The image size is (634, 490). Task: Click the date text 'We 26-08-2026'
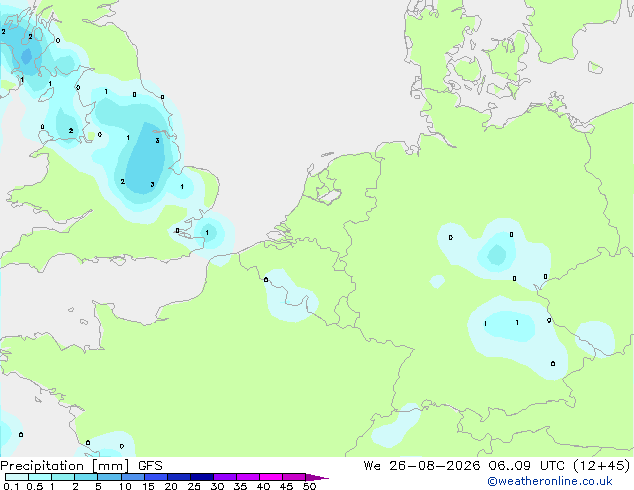[422, 466]
